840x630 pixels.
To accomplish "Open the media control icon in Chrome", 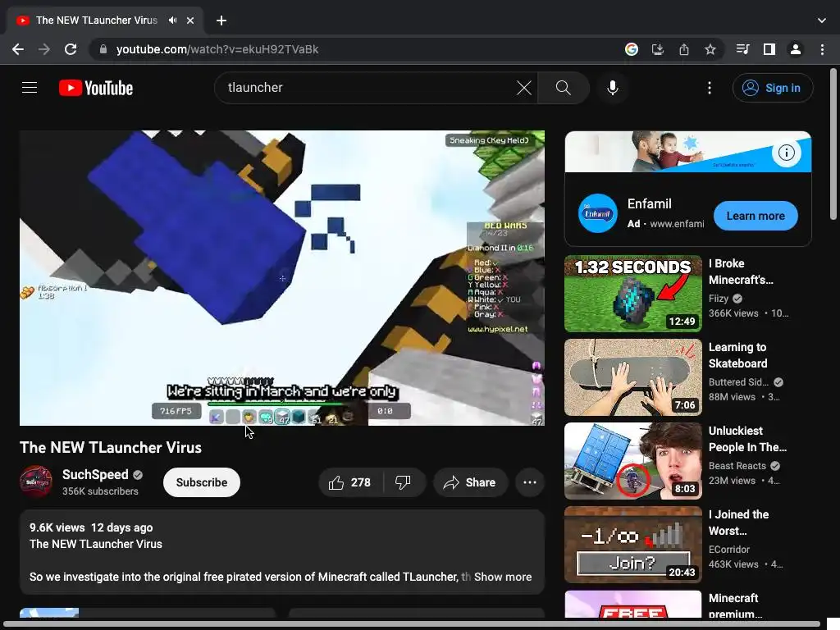I will 742,49.
